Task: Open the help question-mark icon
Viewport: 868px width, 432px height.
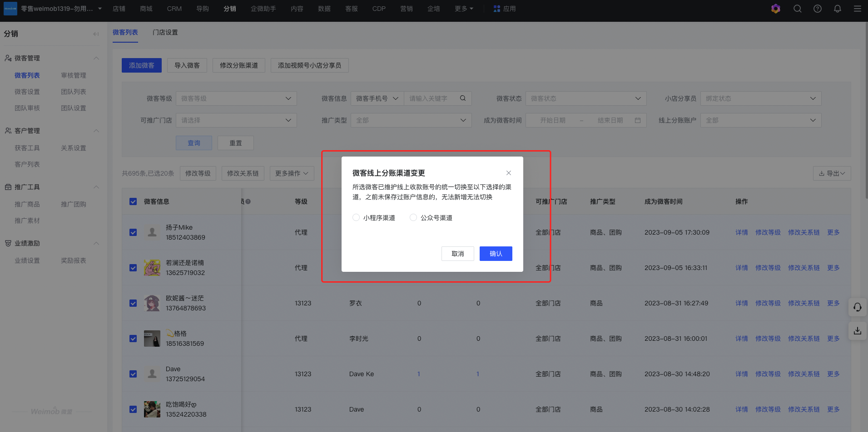Action: click(x=817, y=9)
